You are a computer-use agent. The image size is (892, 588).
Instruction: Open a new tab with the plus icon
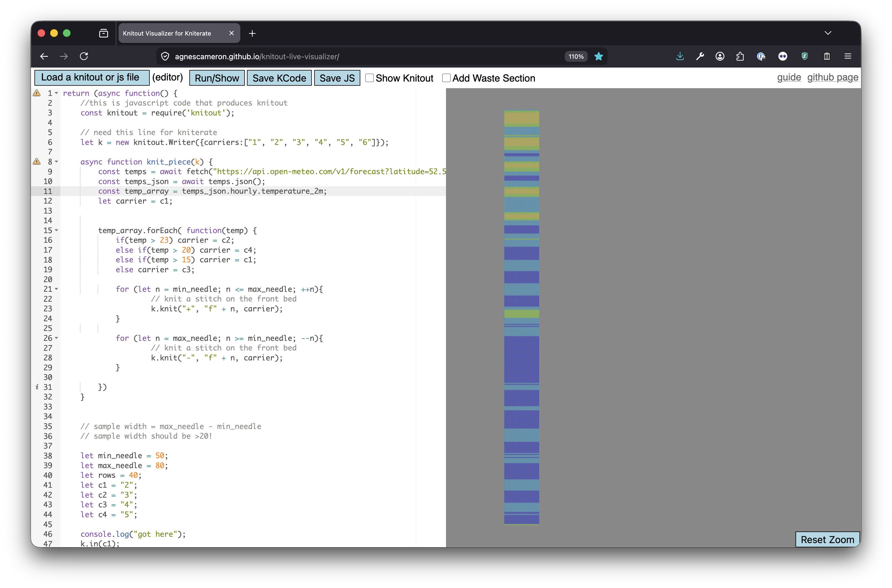[252, 33]
